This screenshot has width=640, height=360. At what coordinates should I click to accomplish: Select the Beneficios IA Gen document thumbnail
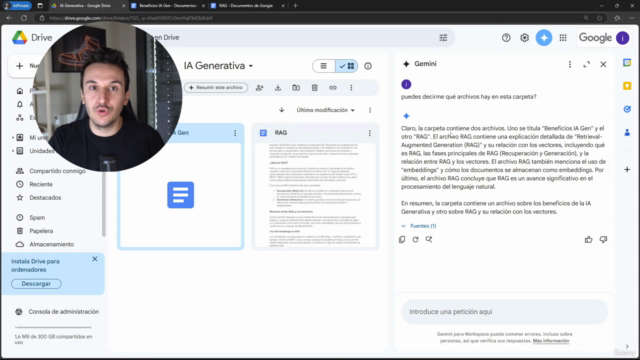pyautogui.click(x=180, y=195)
